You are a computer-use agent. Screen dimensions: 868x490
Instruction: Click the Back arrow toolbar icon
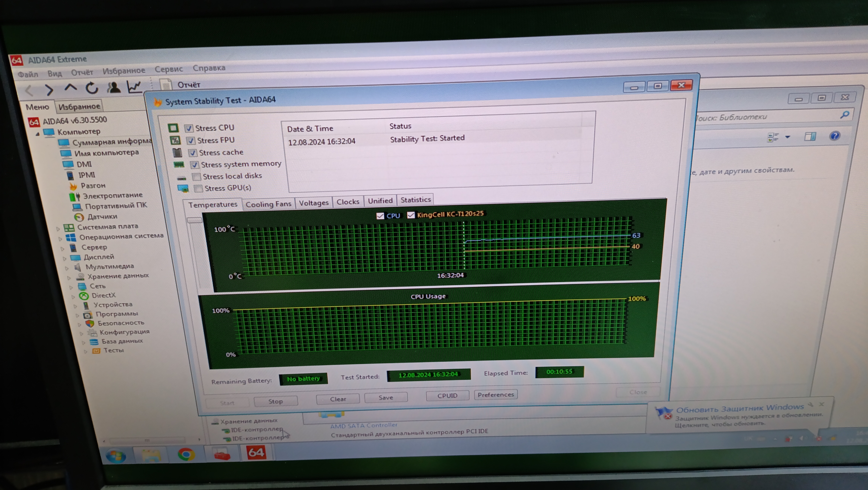tap(29, 90)
